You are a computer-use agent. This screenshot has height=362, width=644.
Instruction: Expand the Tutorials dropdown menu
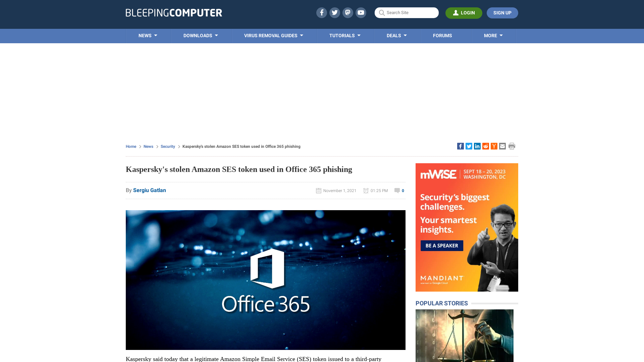pos(345,36)
